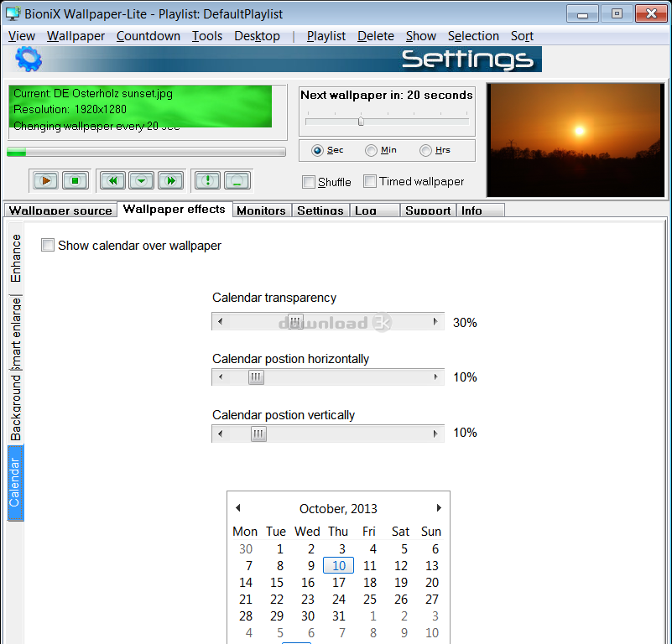Select the Wallpaper effects tab

pos(174,209)
